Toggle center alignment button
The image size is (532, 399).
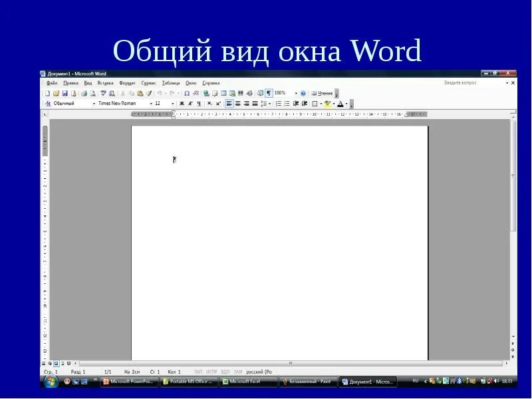tap(238, 104)
